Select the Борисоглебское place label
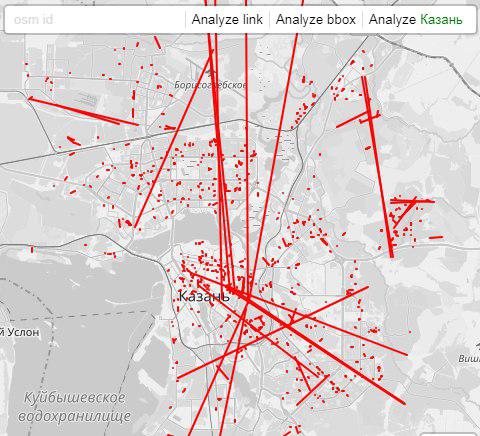480x436 pixels. (211, 85)
